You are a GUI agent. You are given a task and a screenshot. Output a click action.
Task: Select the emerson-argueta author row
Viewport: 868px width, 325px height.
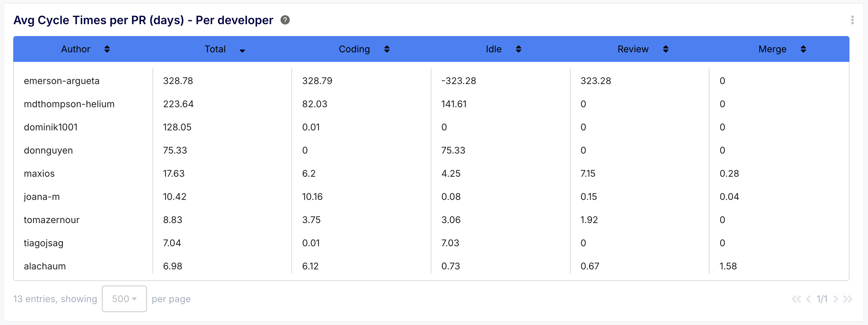coord(62,81)
